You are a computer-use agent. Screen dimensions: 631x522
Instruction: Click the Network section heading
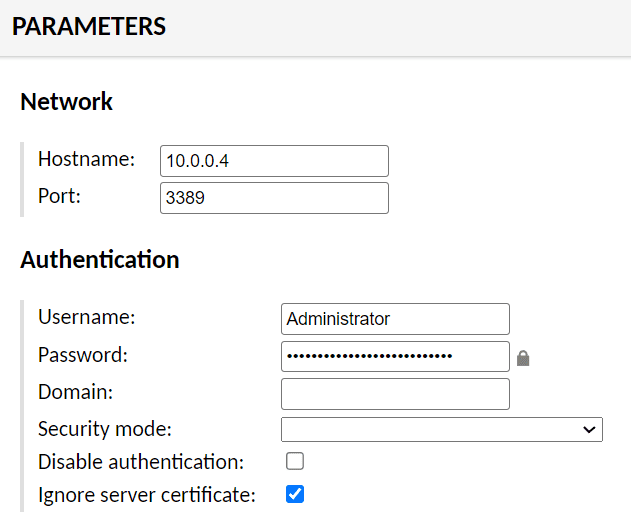(66, 102)
